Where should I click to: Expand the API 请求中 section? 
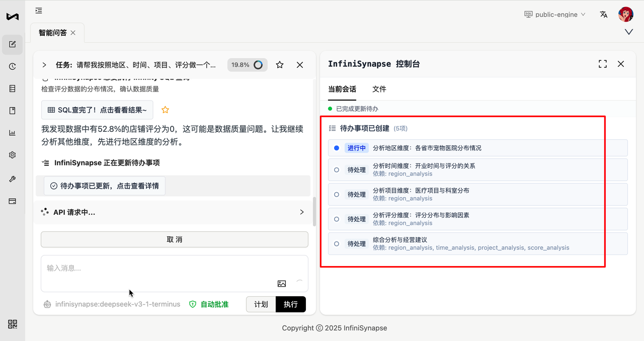[302, 212]
